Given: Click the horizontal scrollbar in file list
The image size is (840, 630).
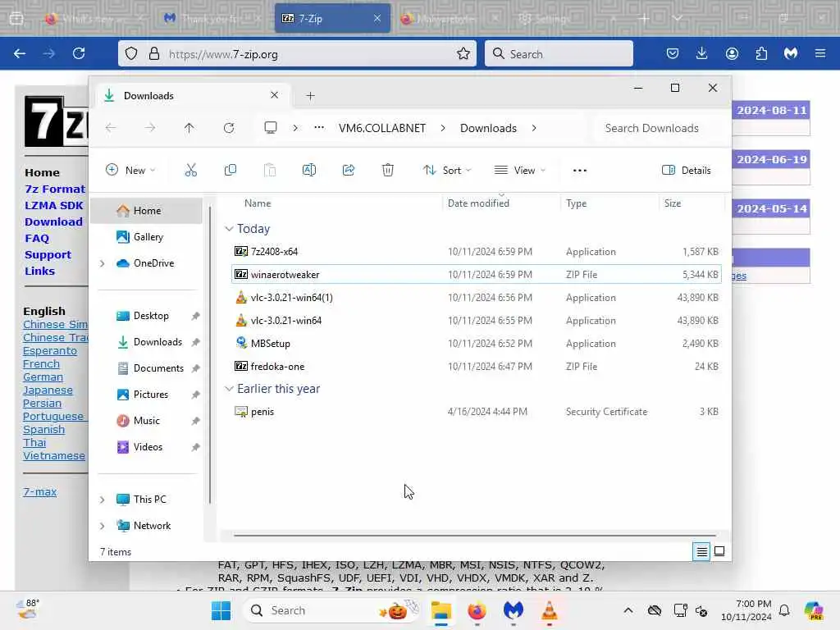Looking at the screenshot, I should pyautogui.click(x=475, y=535).
